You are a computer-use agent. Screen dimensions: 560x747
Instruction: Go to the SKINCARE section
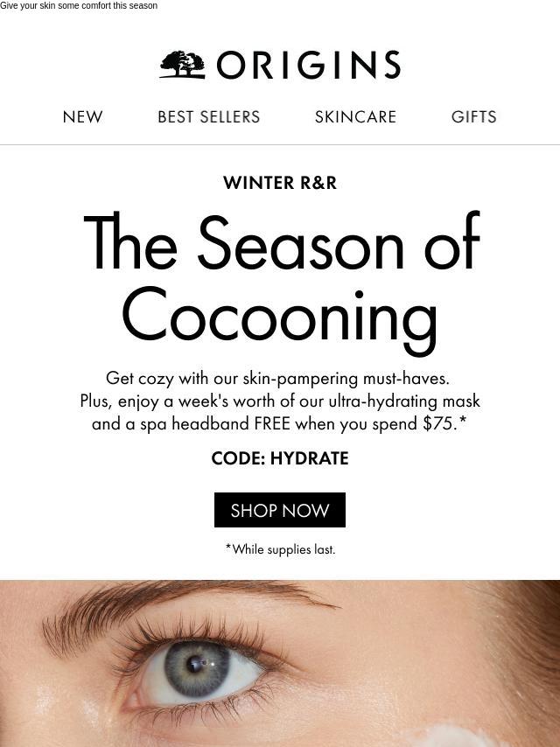[x=355, y=116]
